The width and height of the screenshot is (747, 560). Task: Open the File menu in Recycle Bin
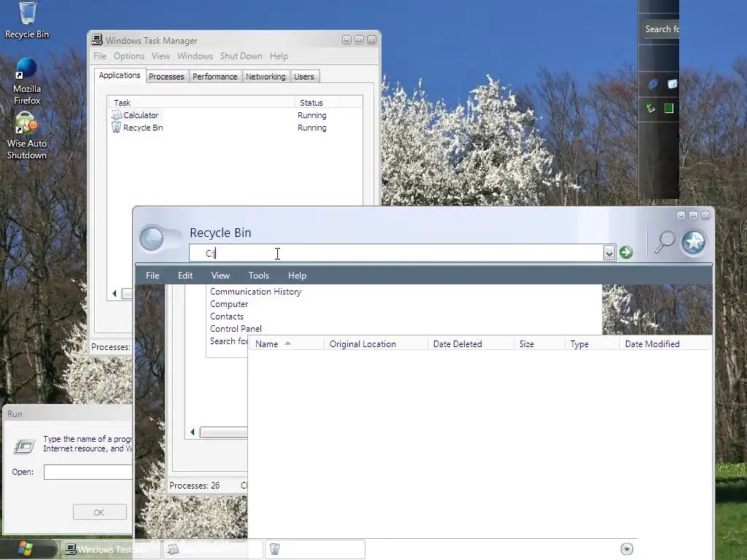tap(152, 275)
